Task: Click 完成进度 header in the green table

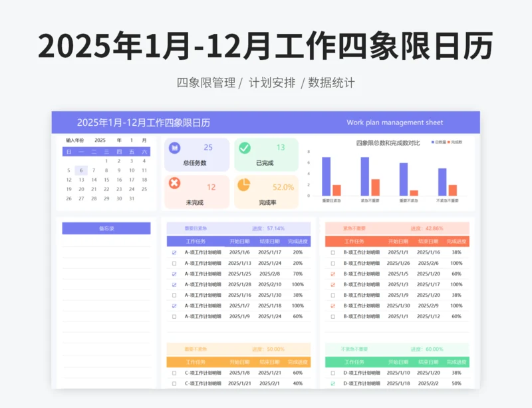Action: [x=457, y=362]
